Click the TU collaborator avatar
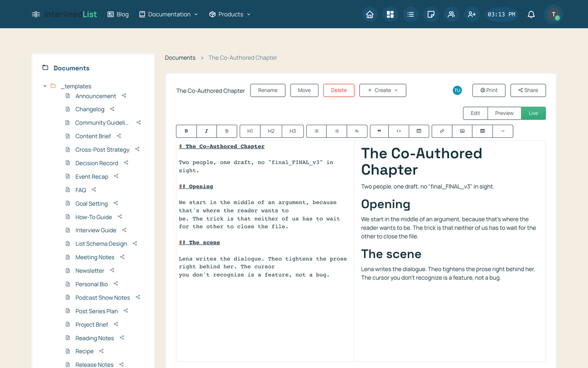The height and width of the screenshot is (368, 588). click(x=457, y=90)
